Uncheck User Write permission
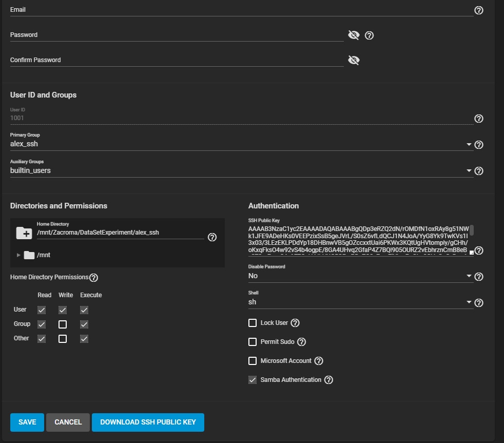The width and height of the screenshot is (504, 443). point(63,310)
